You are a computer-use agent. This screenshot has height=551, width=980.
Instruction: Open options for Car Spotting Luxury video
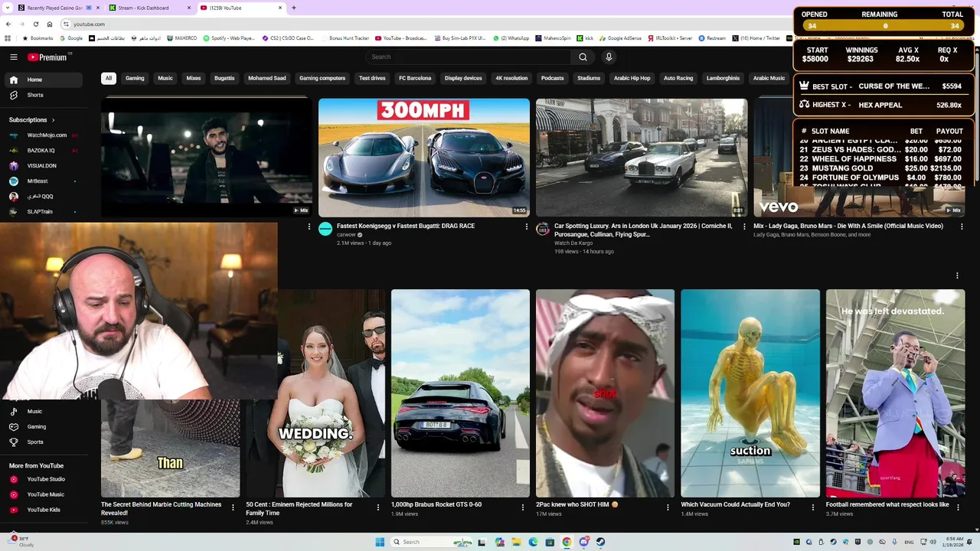(x=744, y=227)
